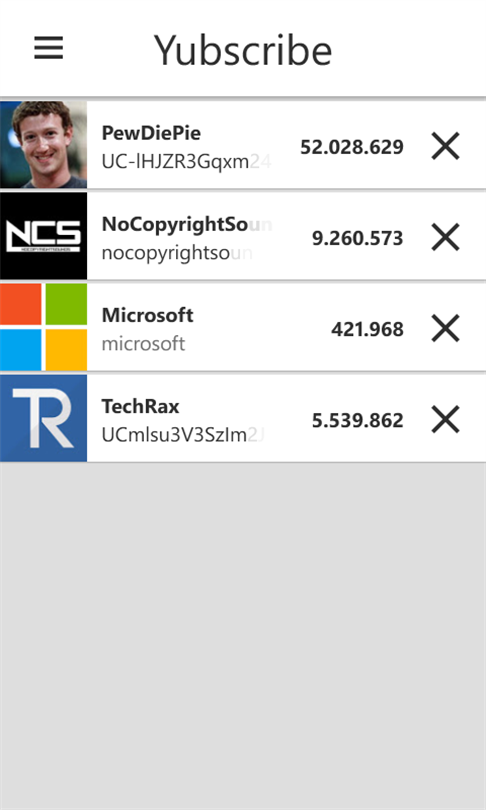486x810 pixels.
Task: Open the hamburger navigation menu
Action: [x=49, y=48]
